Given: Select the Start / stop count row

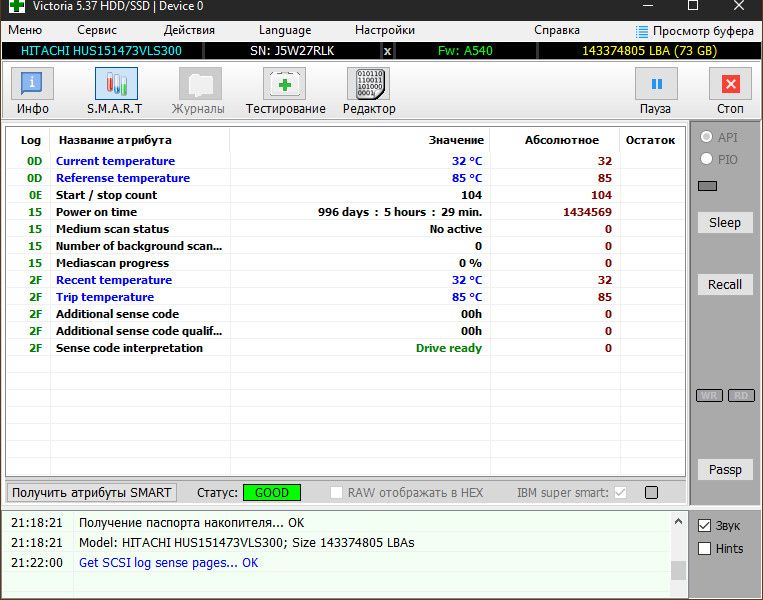Looking at the screenshot, I should tap(345, 195).
